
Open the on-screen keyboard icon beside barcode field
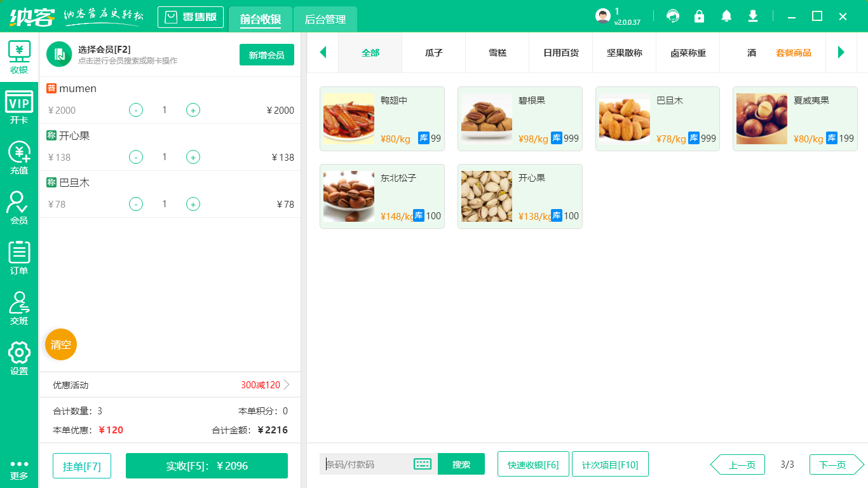(x=423, y=464)
